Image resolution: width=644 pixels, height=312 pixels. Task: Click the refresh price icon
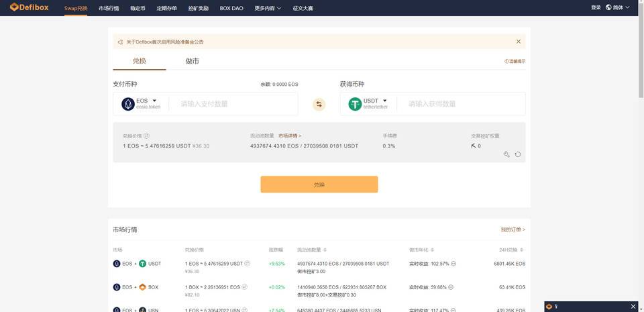tap(518, 154)
